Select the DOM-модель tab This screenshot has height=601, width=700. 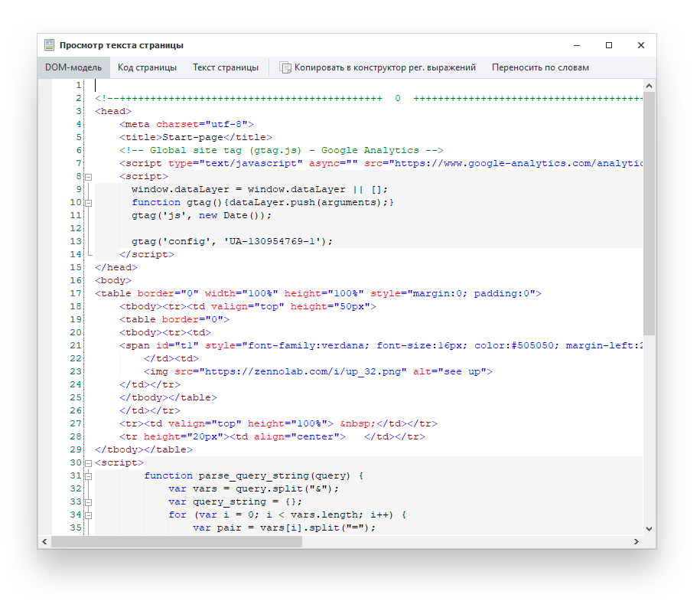[x=72, y=67]
